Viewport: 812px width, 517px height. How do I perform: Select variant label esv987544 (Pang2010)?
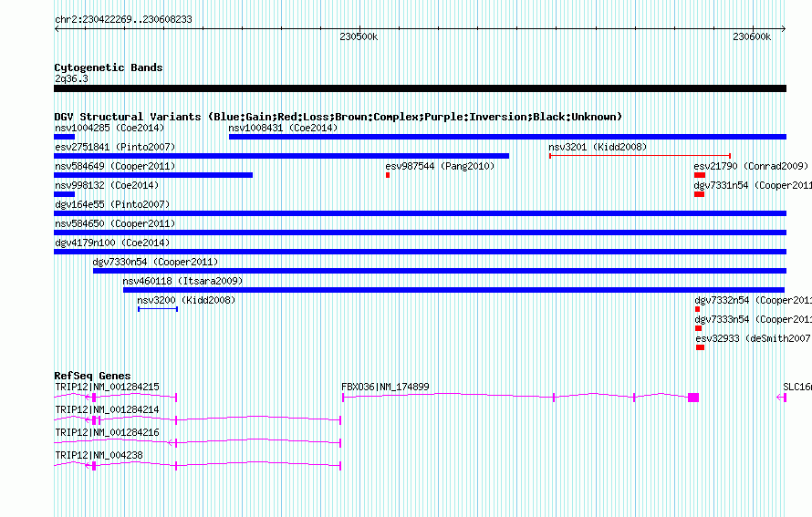(x=440, y=166)
